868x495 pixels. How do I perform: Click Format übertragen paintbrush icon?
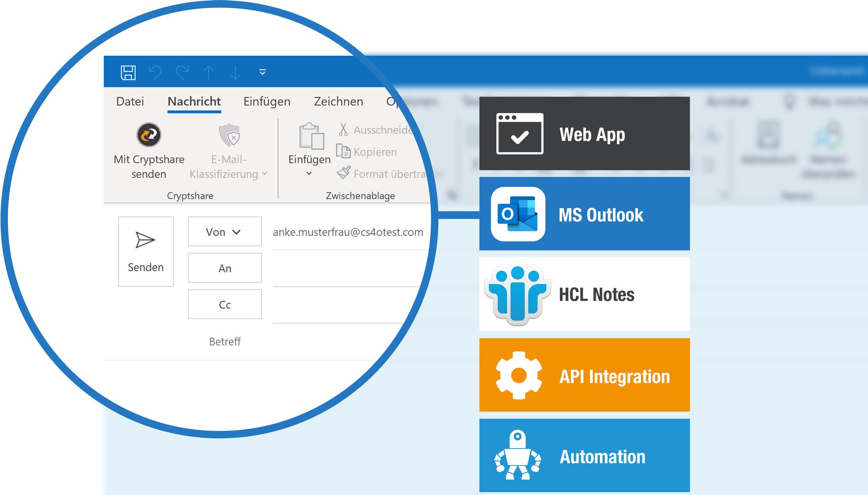click(343, 173)
